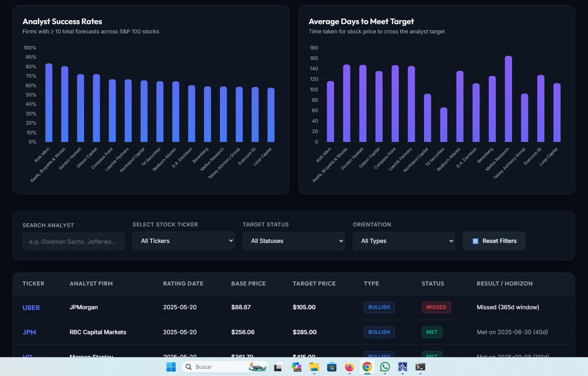The height and width of the screenshot is (376, 588).
Task: Click the Base Price column header
Action: point(248,283)
